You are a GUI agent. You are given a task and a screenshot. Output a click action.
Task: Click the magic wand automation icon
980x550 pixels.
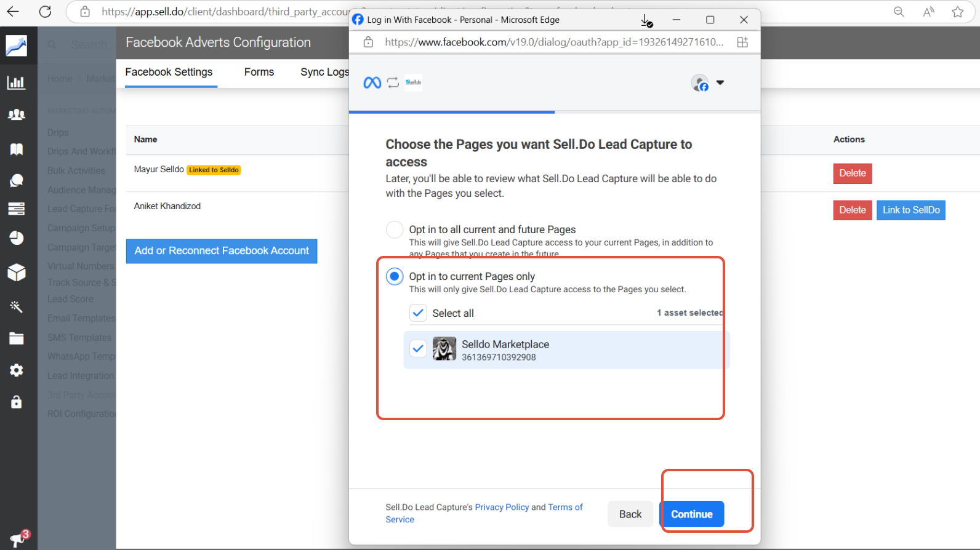[x=17, y=306]
